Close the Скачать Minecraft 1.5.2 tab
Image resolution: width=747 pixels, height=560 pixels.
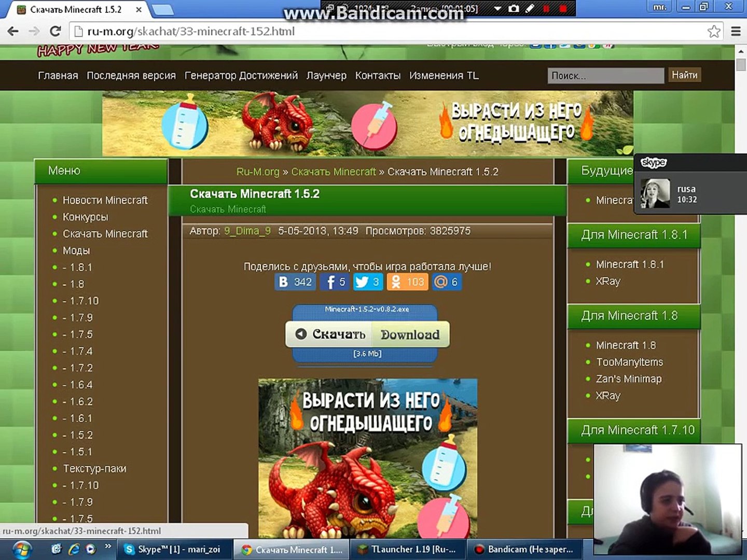(x=139, y=9)
